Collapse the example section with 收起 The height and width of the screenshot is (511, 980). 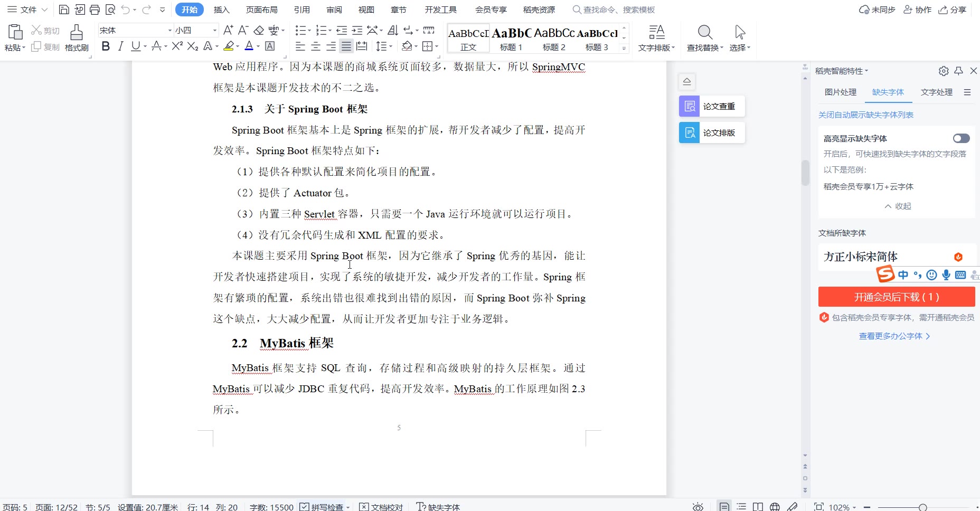click(898, 206)
